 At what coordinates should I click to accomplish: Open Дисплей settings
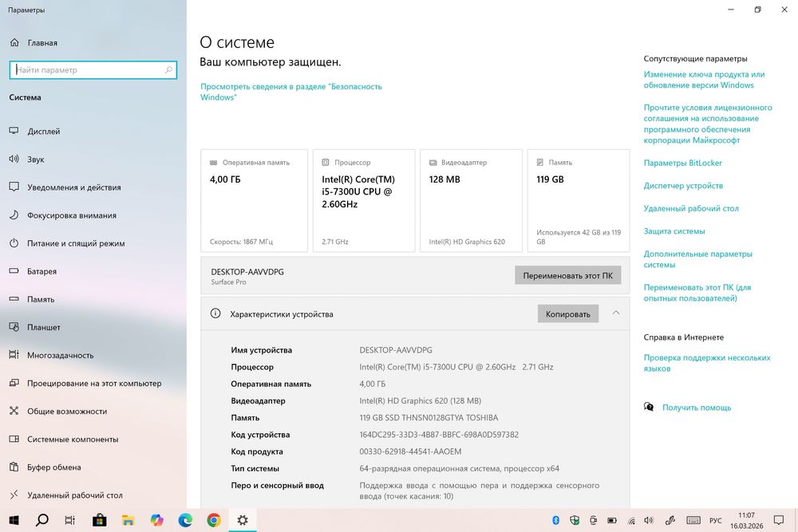point(43,132)
